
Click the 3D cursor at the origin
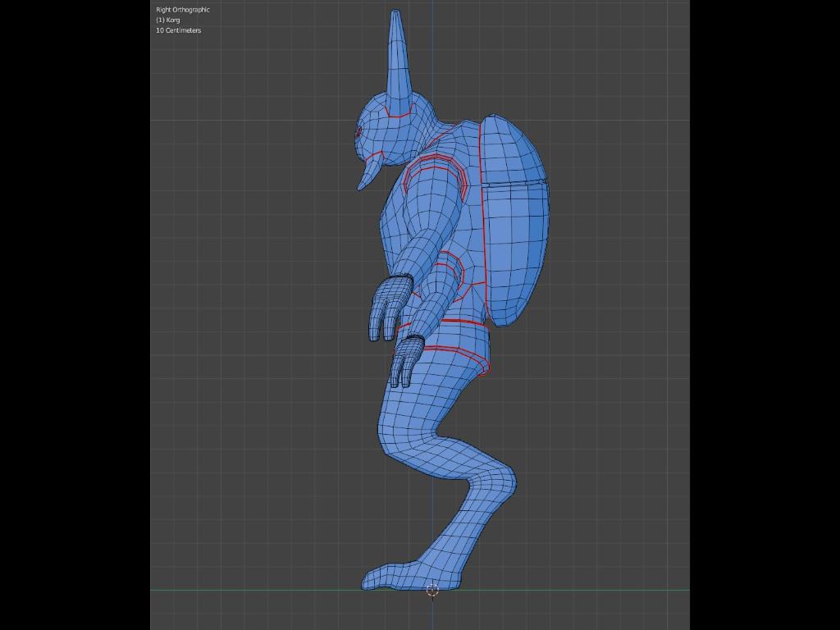pos(432,590)
